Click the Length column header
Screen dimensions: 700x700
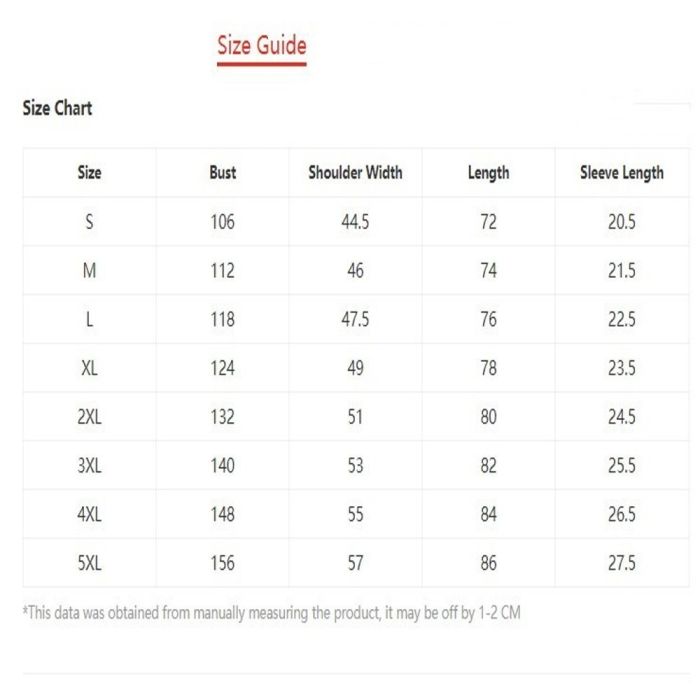click(x=488, y=173)
